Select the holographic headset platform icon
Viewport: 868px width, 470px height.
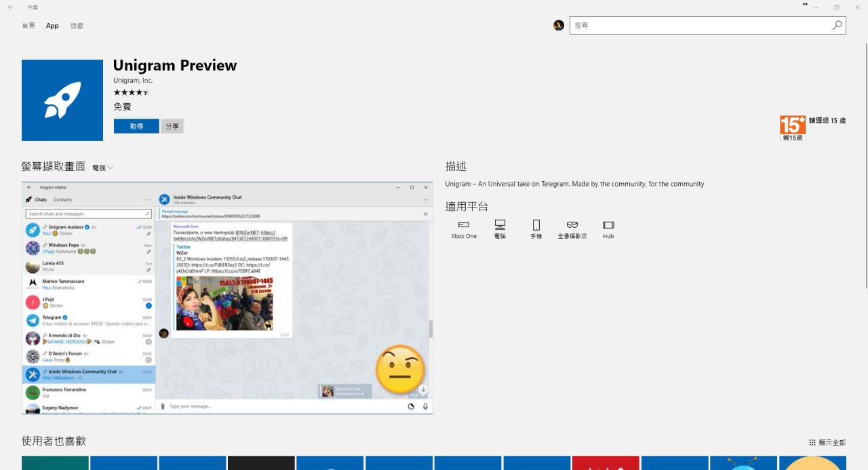click(x=572, y=224)
